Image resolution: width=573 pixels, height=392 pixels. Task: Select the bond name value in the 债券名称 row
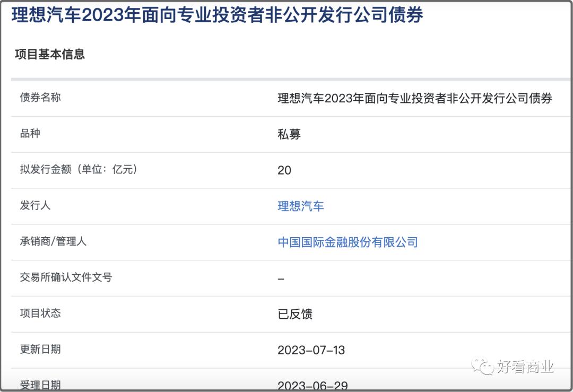click(415, 98)
